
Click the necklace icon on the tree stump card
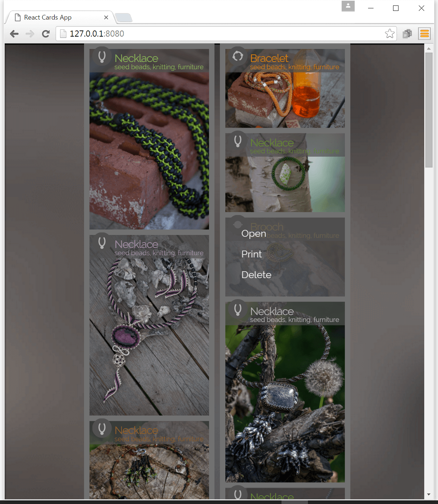pyautogui.click(x=102, y=428)
